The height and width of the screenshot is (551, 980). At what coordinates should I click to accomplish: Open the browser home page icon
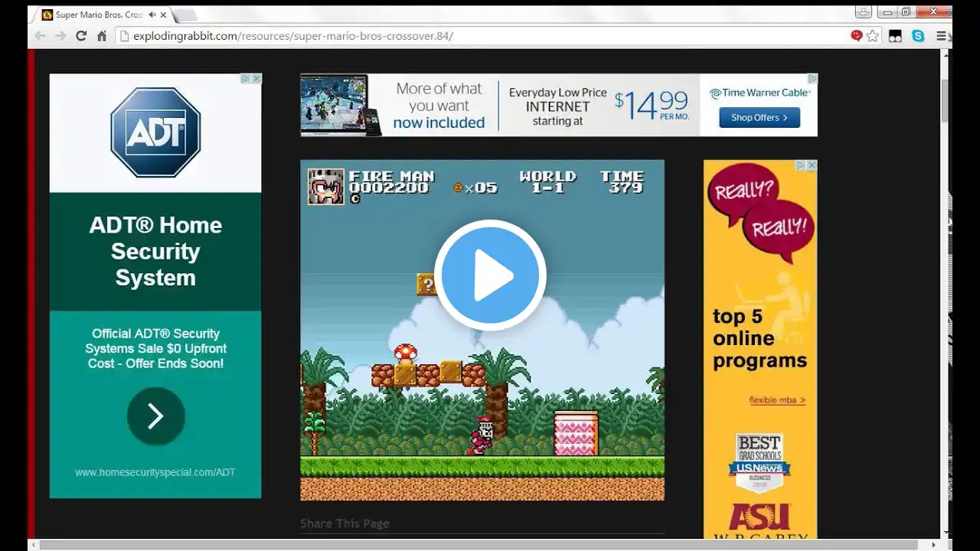click(102, 36)
